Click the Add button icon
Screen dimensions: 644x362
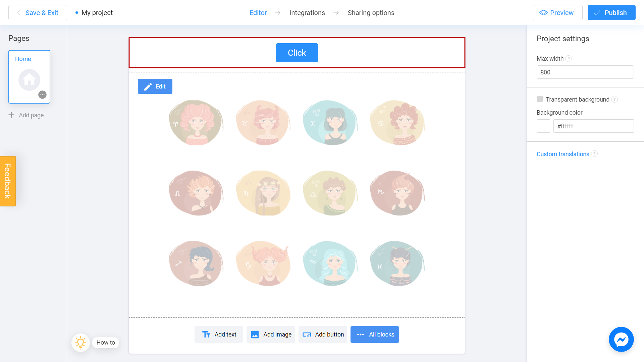coord(307,335)
